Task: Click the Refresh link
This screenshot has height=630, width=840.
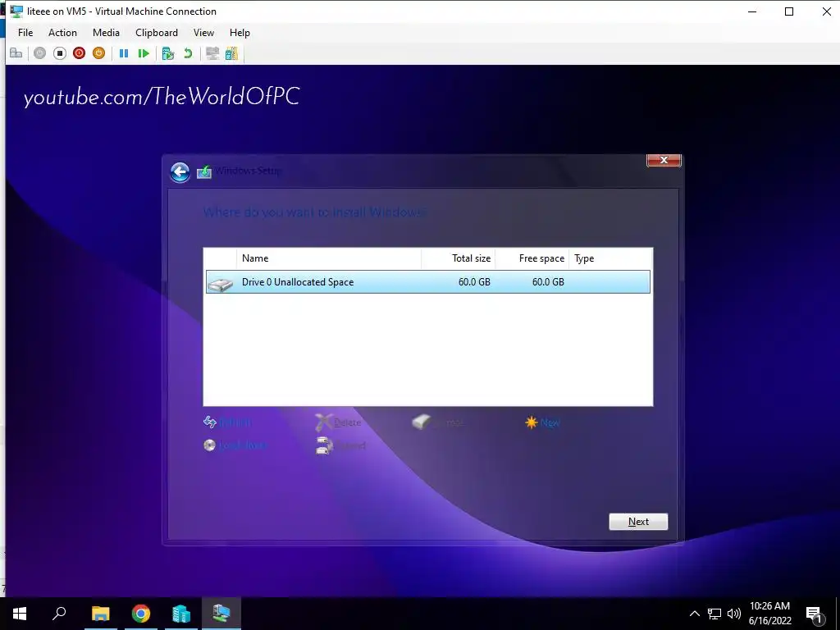Action: tap(235, 422)
